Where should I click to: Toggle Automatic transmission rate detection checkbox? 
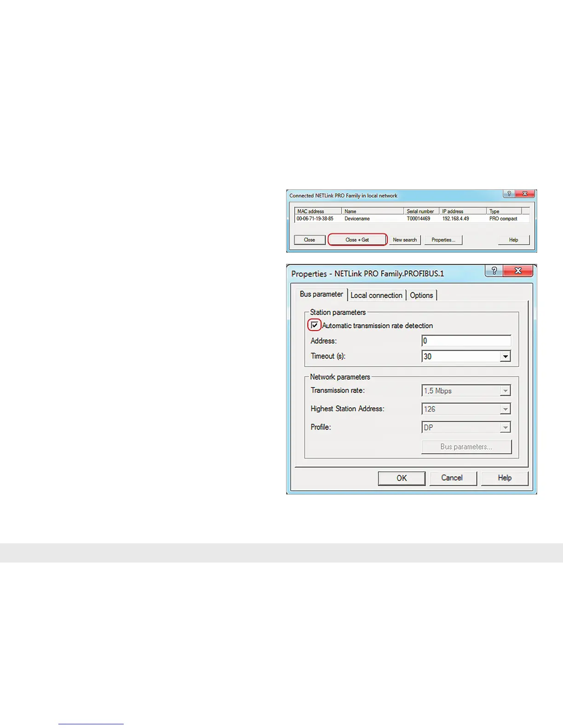(315, 325)
